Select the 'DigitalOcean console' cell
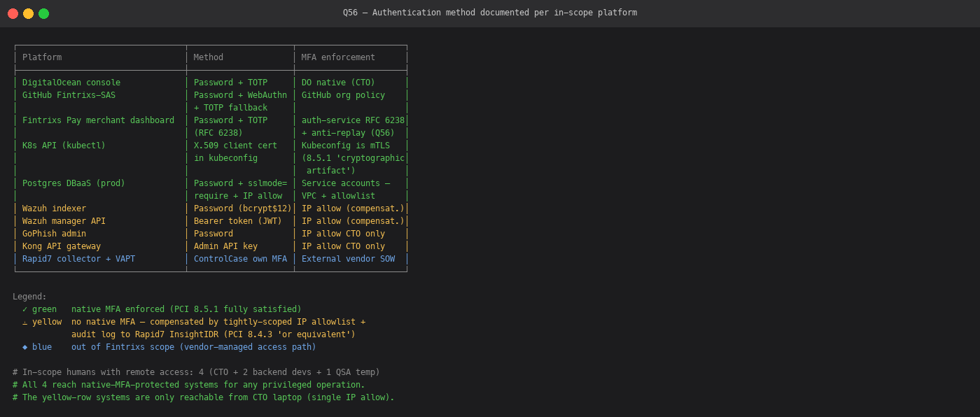This screenshot has height=417, width=980. point(71,83)
